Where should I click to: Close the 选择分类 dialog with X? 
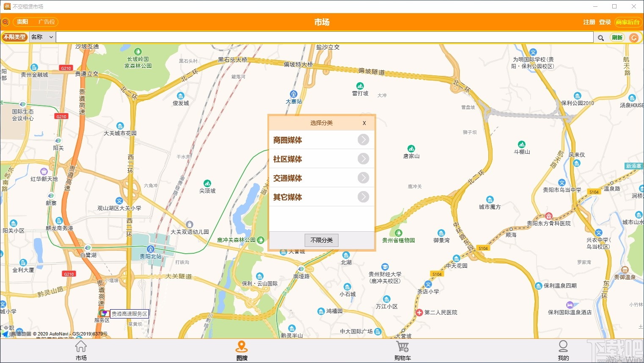click(x=364, y=123)
